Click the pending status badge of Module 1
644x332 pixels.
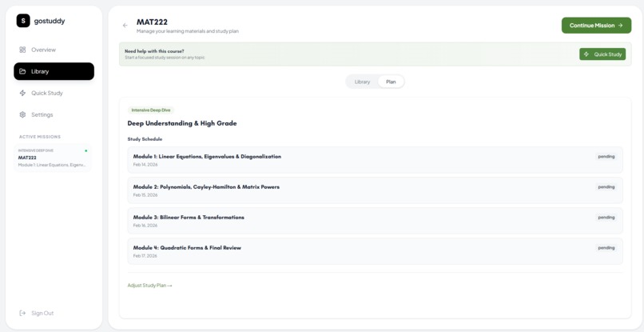[x=606, y=156]
